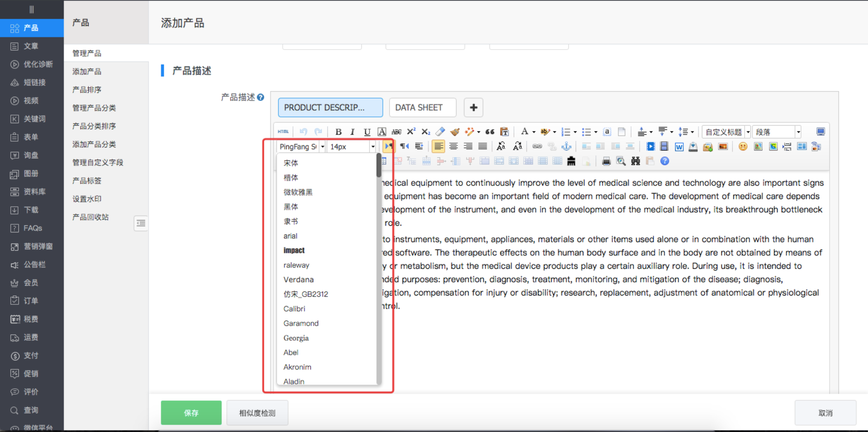Screen dimensions: 868x432
Task: Toggle italic text formatting
Action: coord(353,132)
